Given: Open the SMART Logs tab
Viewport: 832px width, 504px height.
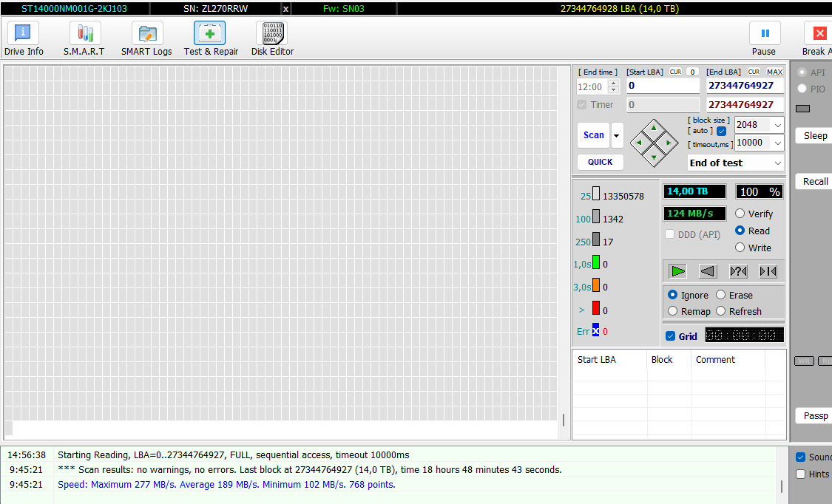Looking at the screenshot, I should tap(146, 39).
